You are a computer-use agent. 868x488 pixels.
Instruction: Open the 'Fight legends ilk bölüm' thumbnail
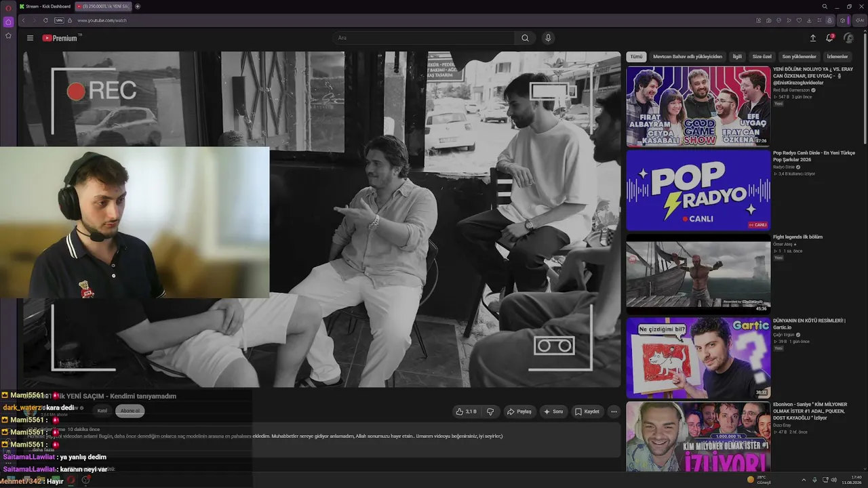pos(698,274)
